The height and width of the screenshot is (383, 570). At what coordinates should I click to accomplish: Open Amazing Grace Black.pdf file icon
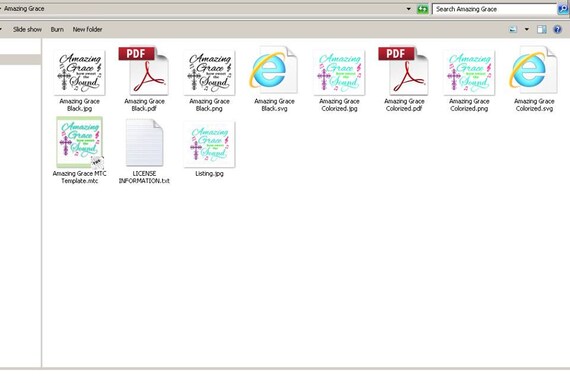coord(144,71)
